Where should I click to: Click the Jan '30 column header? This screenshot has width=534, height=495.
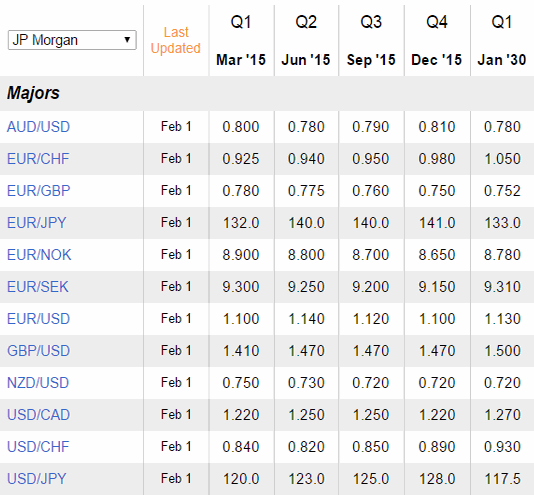click(502, 60)
